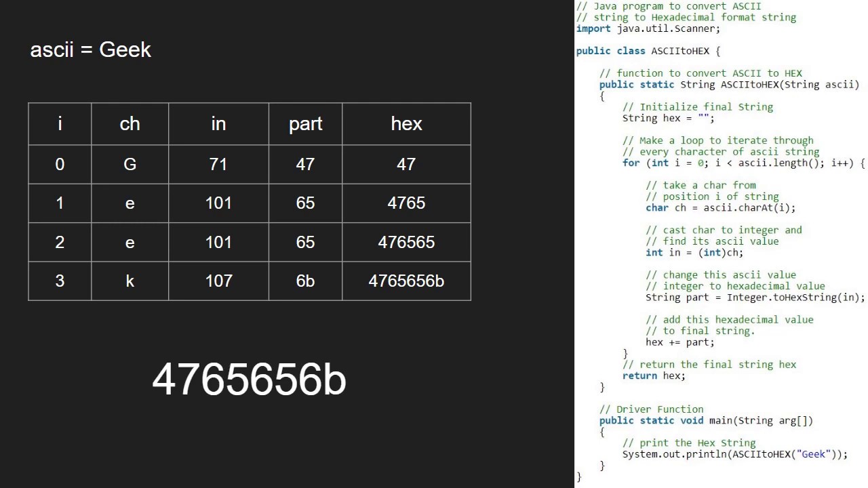
Task: Click the 'String hex = "";' code line
Action: tap(669, 118)
